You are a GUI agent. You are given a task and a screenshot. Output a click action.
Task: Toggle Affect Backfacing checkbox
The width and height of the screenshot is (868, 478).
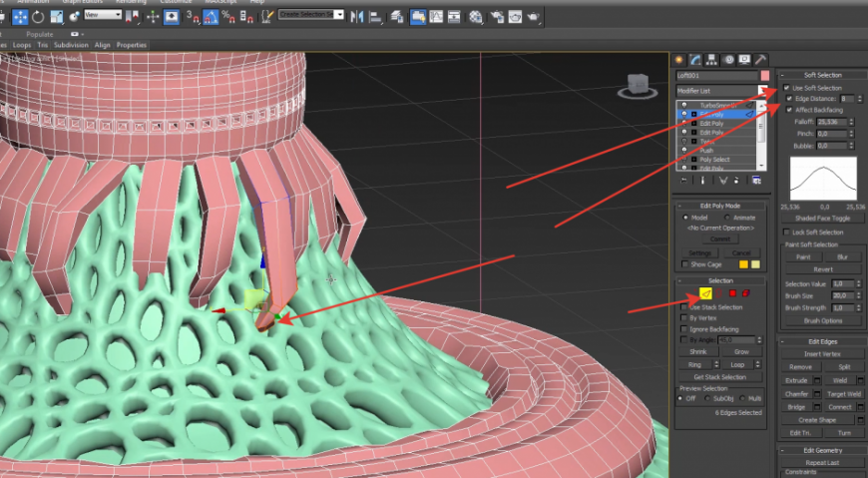(789, 110)
